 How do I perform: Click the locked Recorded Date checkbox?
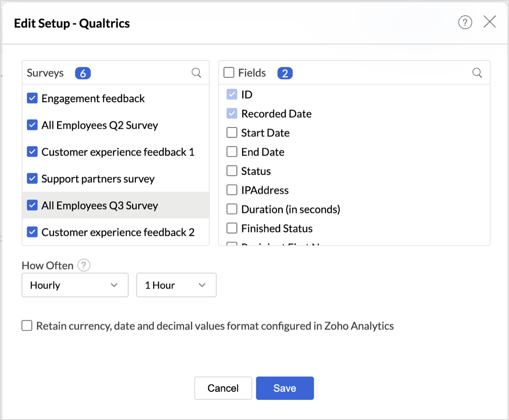pos(232,114)
